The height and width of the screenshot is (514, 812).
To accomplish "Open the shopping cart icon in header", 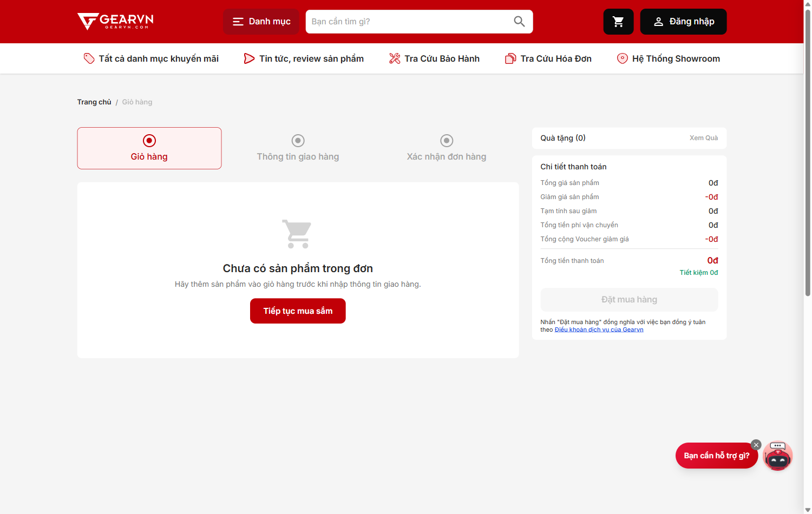I will [618, 22].
